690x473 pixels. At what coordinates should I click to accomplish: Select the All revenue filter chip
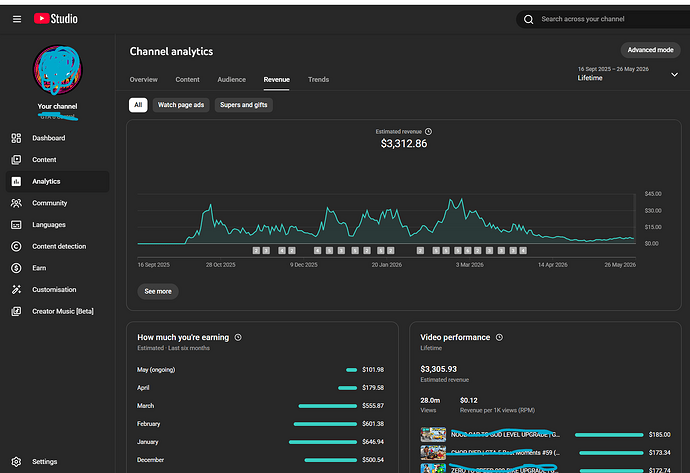click(x=138, y=105)
